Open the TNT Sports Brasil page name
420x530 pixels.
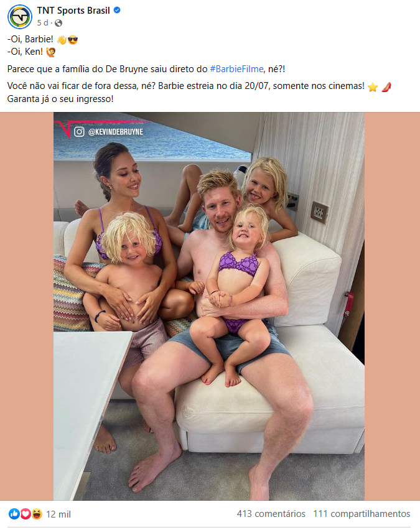click(x=73, y=11)
